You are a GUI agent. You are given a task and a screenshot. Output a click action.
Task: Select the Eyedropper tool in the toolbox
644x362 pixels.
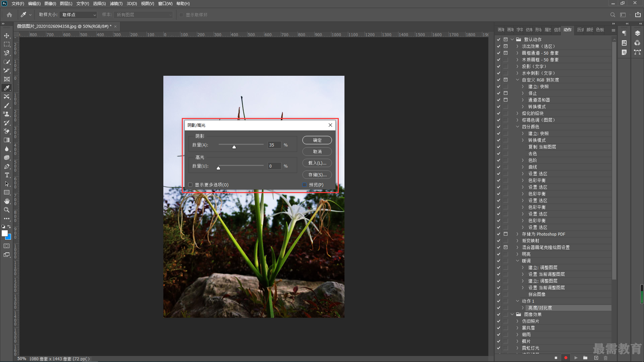coord(7,88)
